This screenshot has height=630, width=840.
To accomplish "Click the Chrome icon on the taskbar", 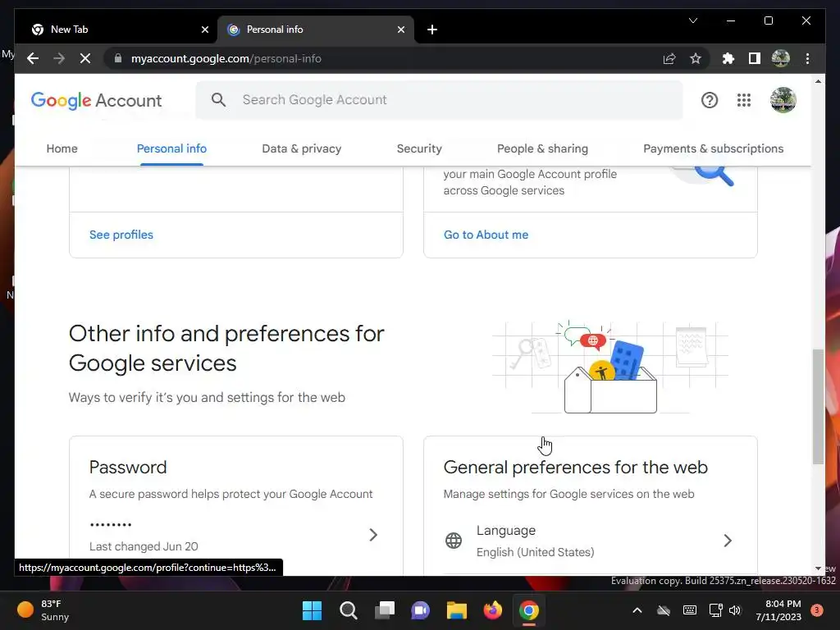I will pyautogui.click(x=529, y=610).
